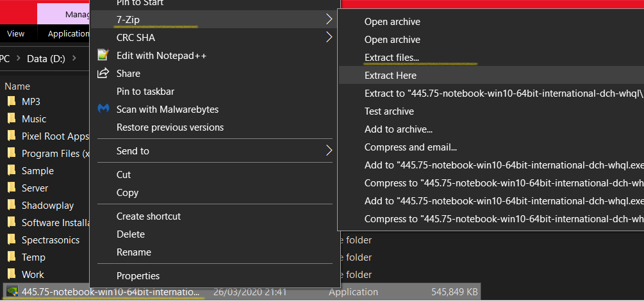Choose Add to archive...
The width and height of the screenshot is (644, 301).
click(491, 129)
